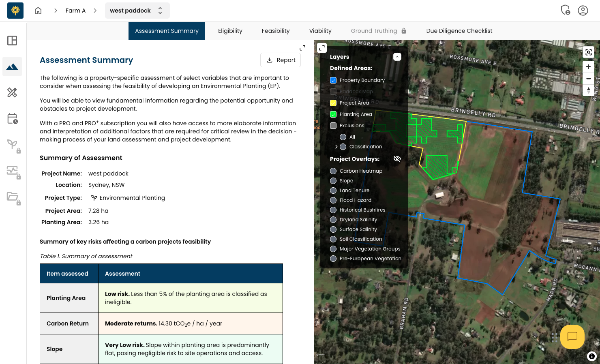Zoom out on the map

coord(588,78)
